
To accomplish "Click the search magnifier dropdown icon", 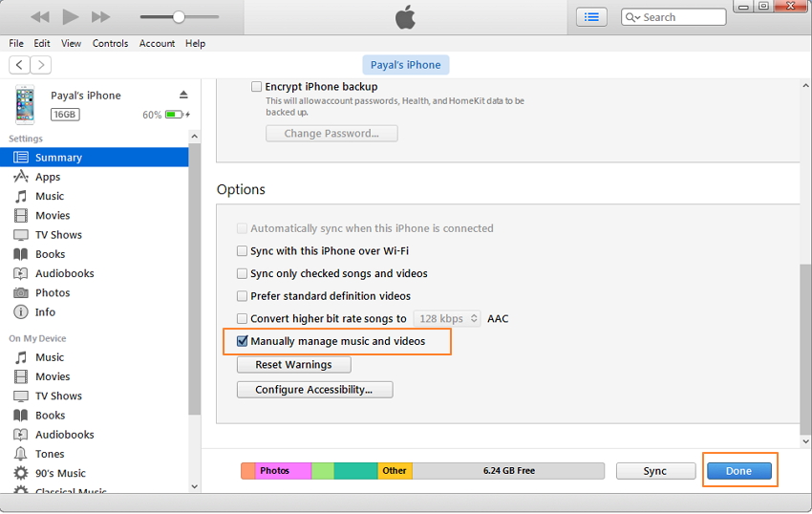I will [632, 17].
